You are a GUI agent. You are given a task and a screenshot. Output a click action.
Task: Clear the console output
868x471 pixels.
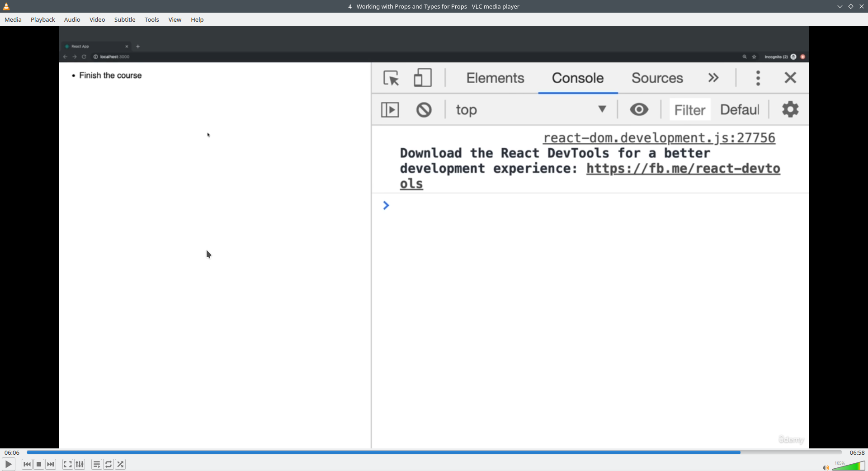(424, 109)
